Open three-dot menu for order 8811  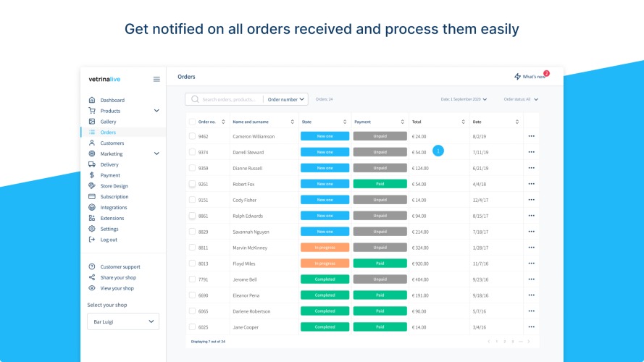tap(532, 248)
